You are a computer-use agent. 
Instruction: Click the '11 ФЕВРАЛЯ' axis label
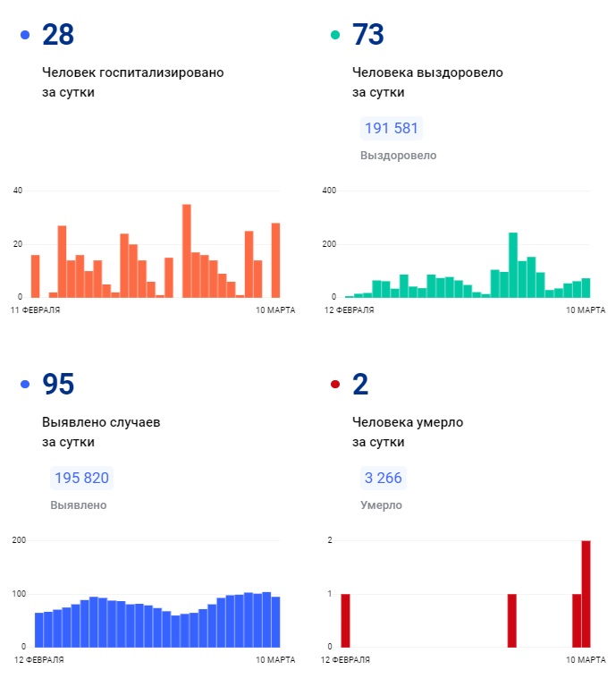pos(35,310)
